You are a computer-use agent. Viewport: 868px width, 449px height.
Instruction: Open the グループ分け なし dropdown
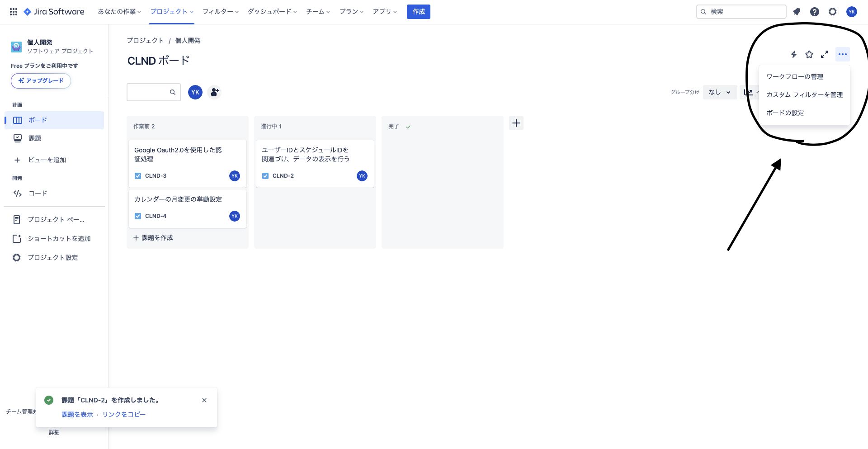[720, 92]
